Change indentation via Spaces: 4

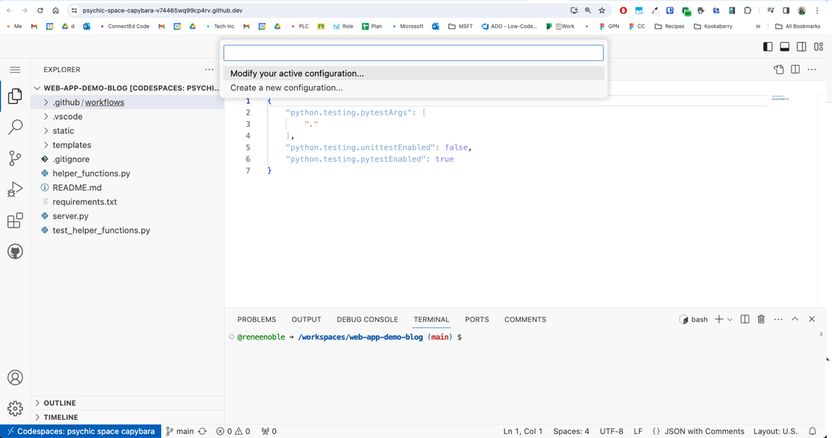click(x=571, y=431)
